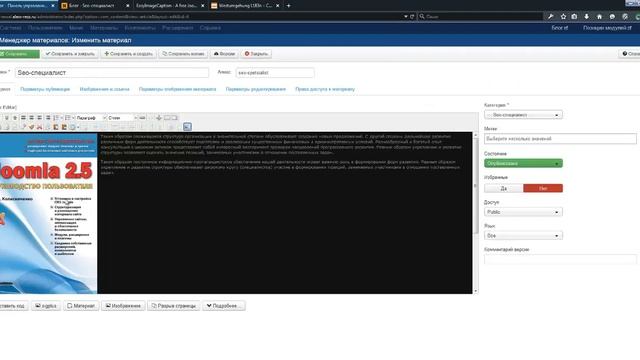640x360 pixels.
Task: Open the Доступ dropdown showing Public
Action: [x=523, y=212]
